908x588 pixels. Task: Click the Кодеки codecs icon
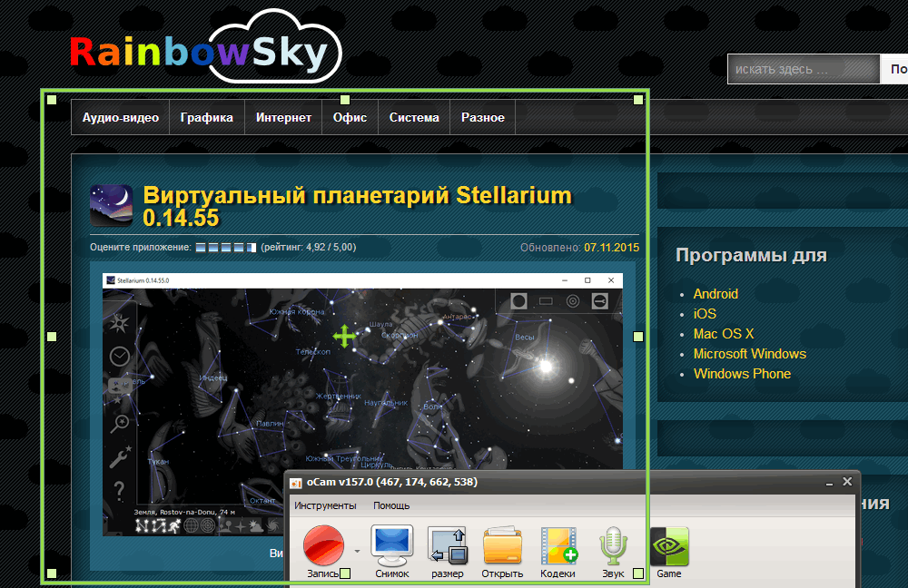pyautogui.click(x=558, y=545)
